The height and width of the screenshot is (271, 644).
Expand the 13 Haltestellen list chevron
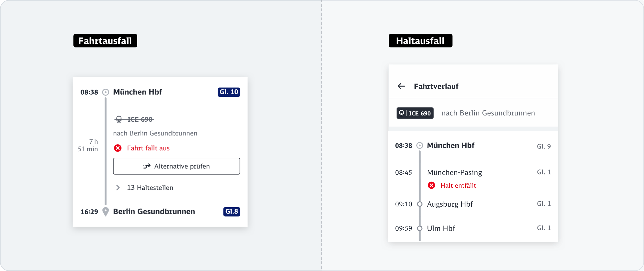coord(118,188)
